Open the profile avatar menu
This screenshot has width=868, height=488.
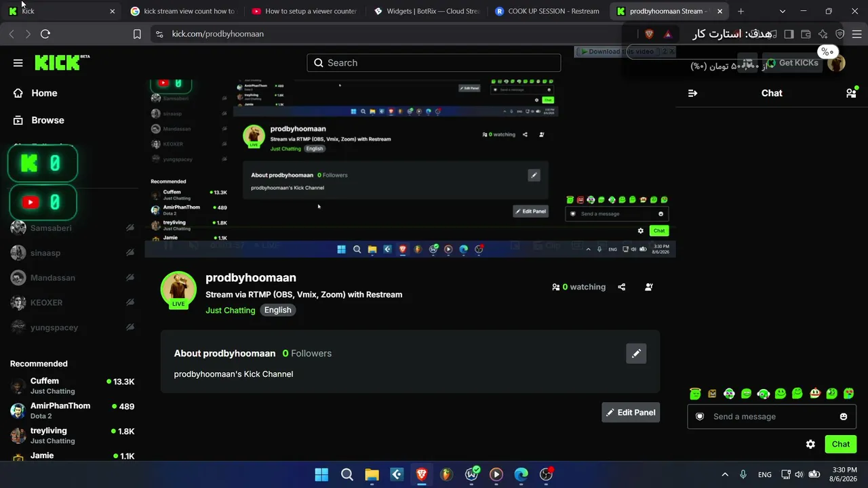pyautogui.click(x=836, y=63)
